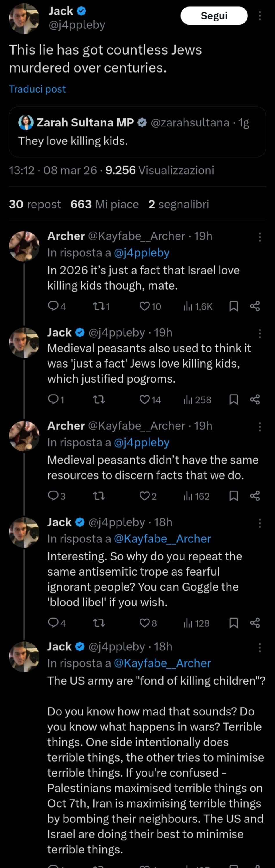The image size is (275, 868).
Task: Share Jack's pogroms reply
Action: [x=255, y=399]
